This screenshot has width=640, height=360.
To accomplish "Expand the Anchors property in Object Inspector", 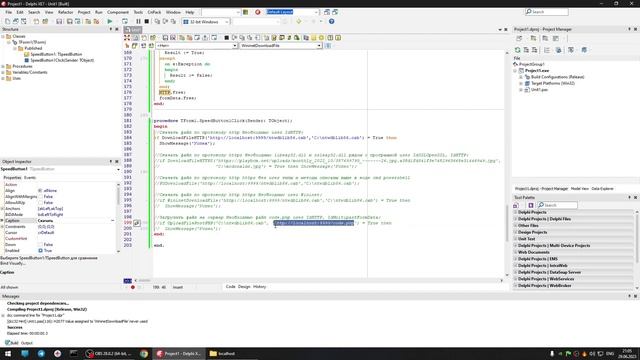I will tap(2, 209).
